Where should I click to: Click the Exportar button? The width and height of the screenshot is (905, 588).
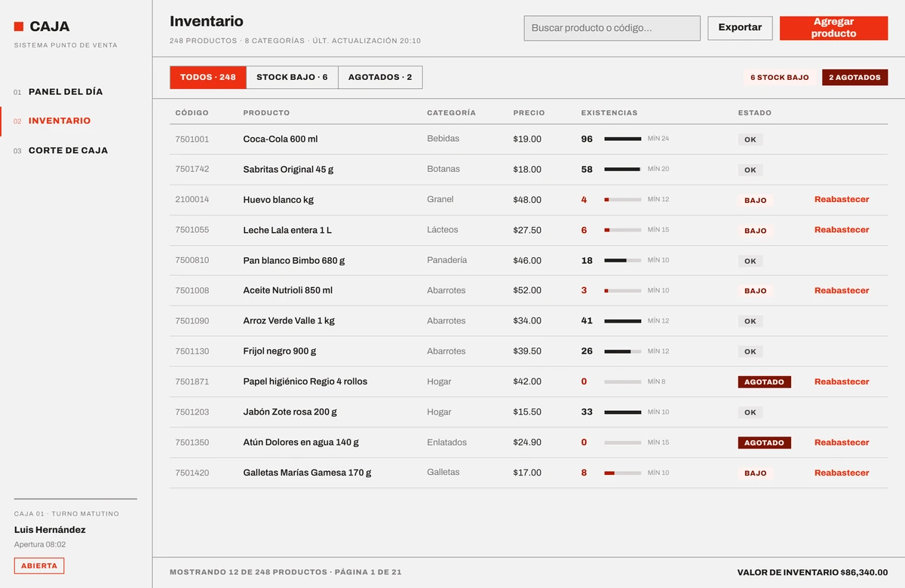click(740, 28)
